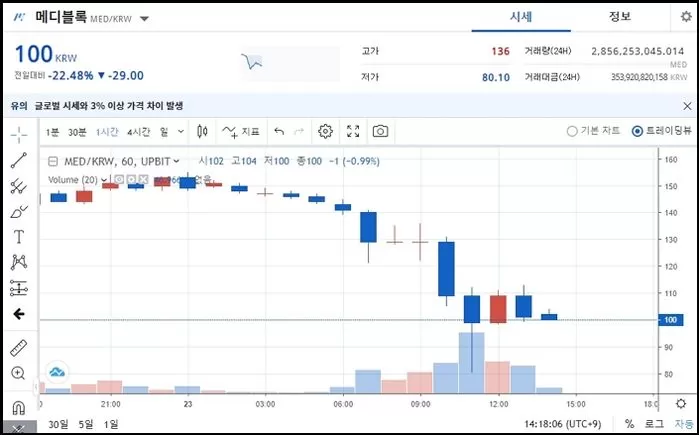Click the 거래대금 value 353,920,820,158

[x=639, y=78]
